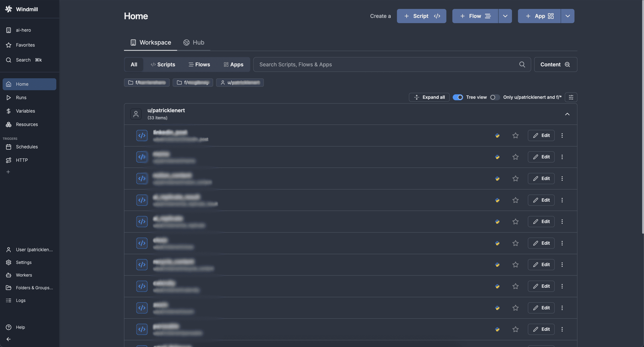This screenshot has width=644, height=347.
Task: Click the Content filter icon
Action: pyautogui.click(x=567, y=64)
